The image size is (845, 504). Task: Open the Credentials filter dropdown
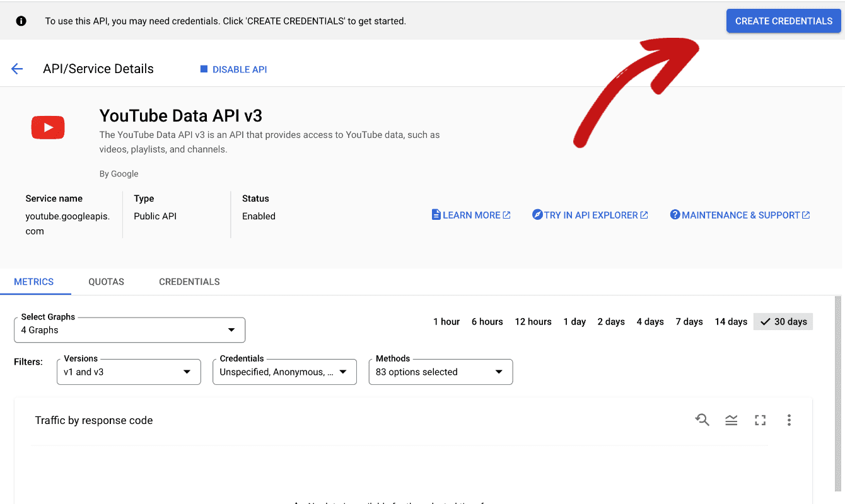tap(284, 372)
